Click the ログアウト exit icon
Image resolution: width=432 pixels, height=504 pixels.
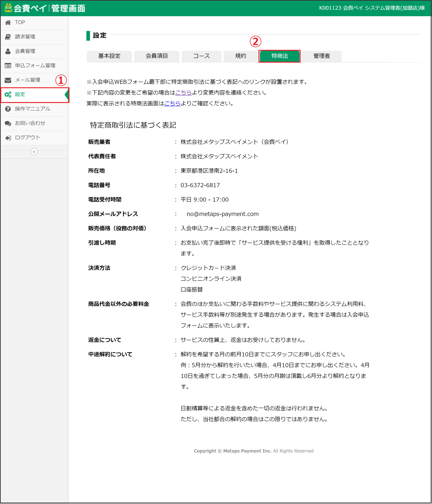[8, 138]
